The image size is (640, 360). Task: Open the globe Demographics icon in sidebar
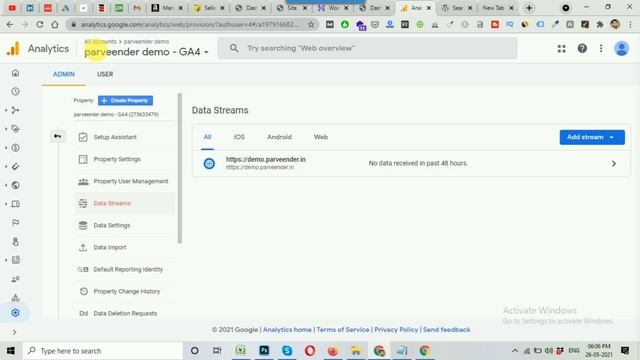click(16, 185)
